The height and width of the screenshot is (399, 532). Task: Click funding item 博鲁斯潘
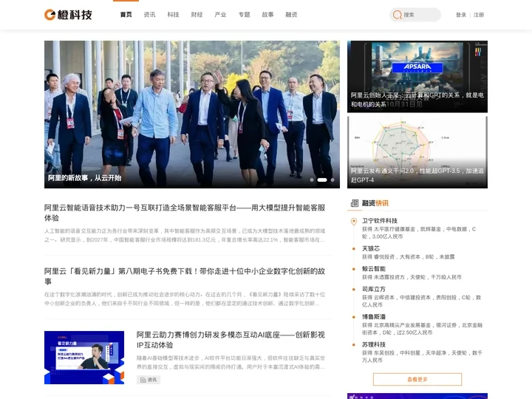(374, 316)
